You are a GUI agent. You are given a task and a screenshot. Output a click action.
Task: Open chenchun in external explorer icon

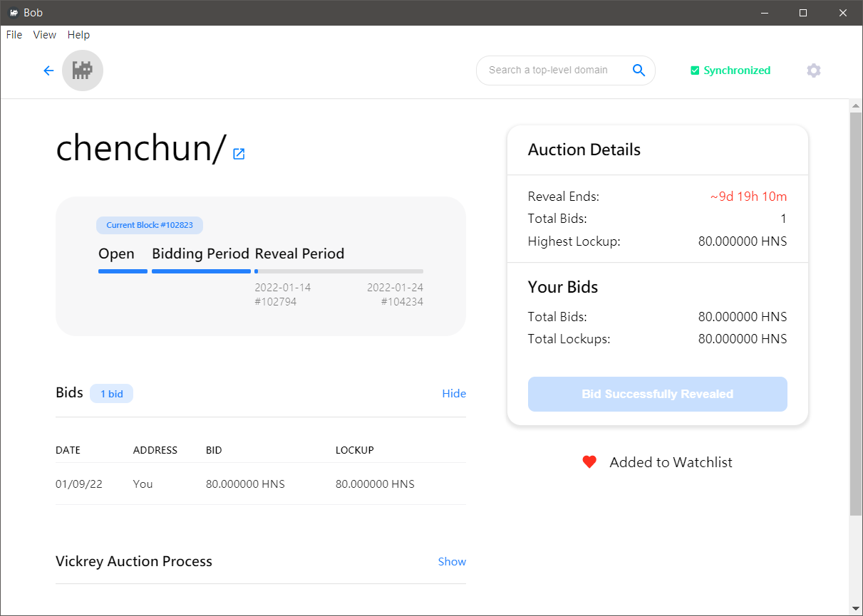[239, 154]
